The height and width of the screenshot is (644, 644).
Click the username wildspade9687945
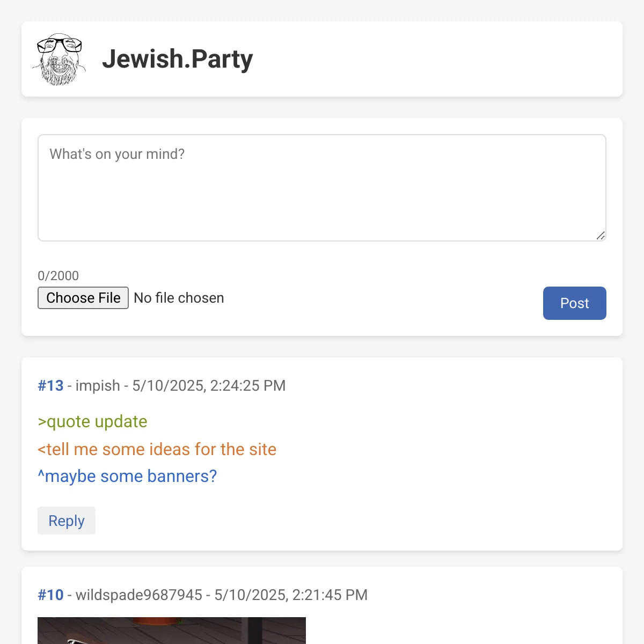coord(139,595)
